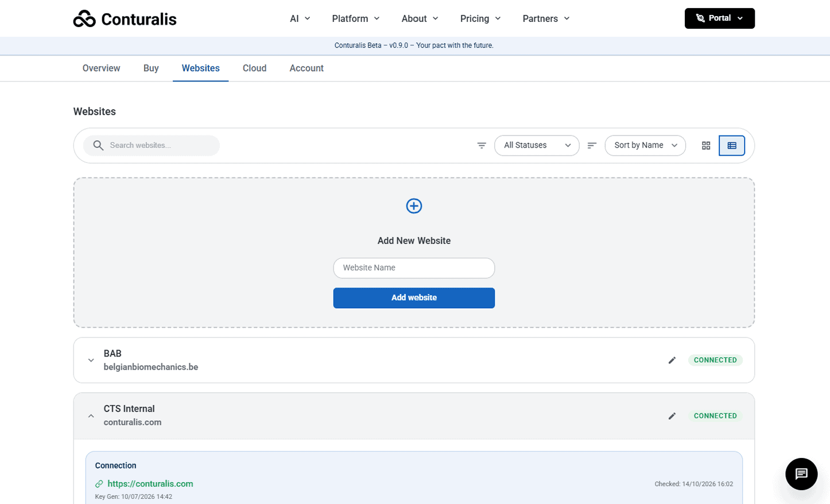
Task: Open the About menu
Action: point(420,19)
